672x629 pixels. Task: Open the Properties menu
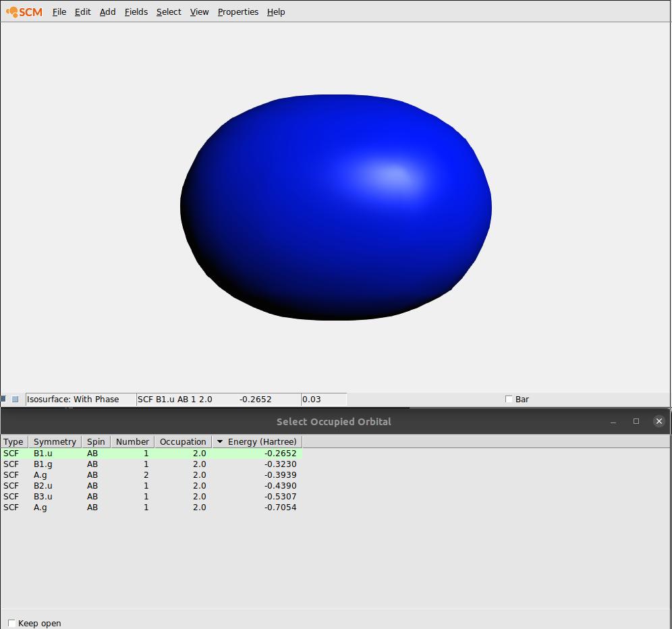coord(237,11)
